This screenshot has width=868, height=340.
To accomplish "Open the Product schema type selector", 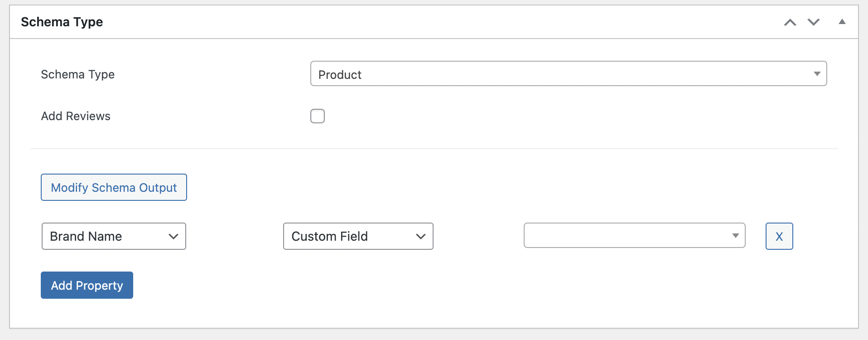I will click(569, 73).
